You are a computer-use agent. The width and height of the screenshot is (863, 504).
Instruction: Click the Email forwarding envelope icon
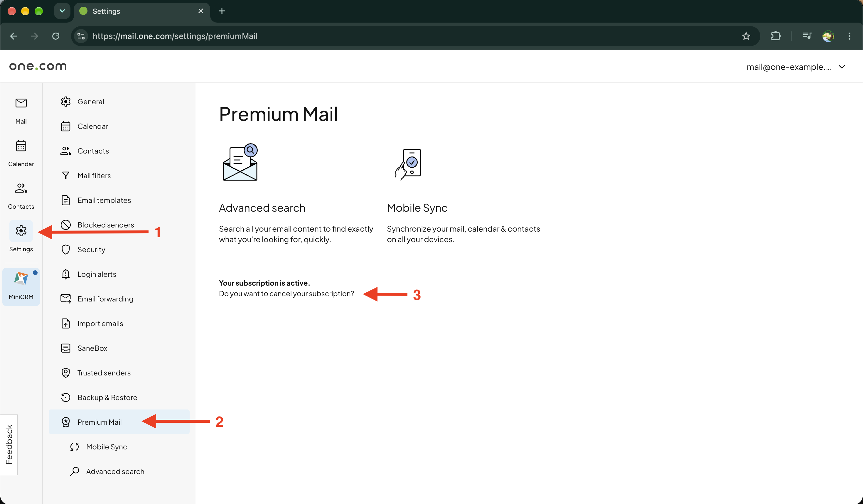point(65,299)
